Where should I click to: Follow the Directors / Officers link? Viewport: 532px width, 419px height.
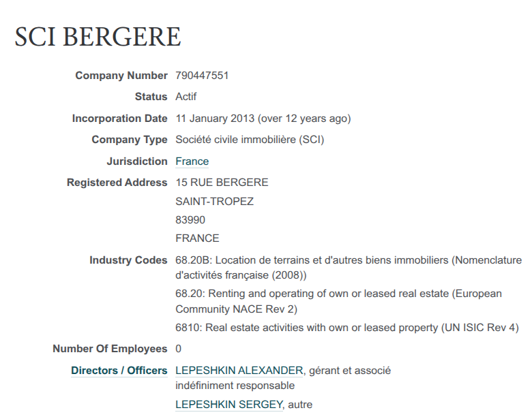(119, 371)
